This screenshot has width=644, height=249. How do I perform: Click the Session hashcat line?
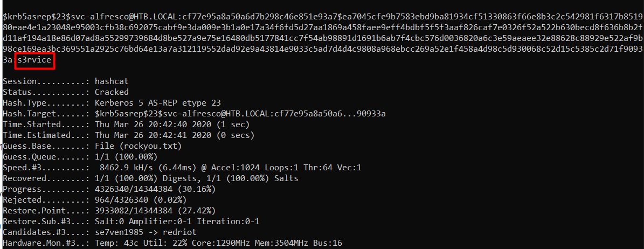[x=112, y=81]
